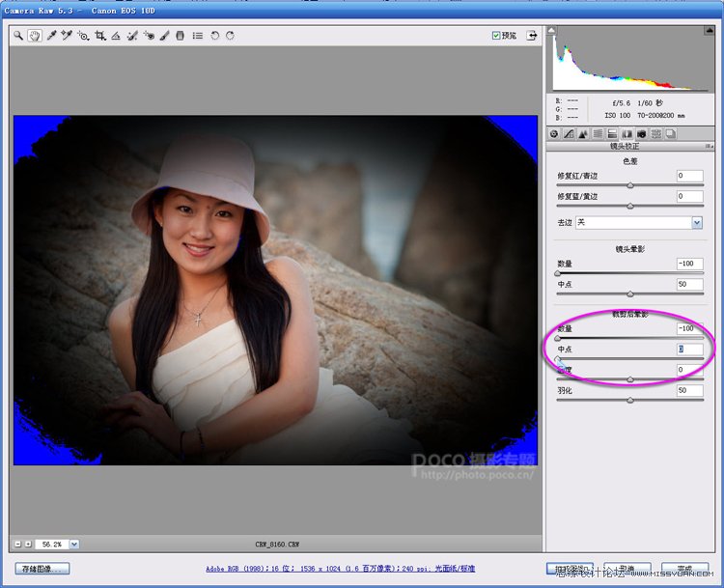724x588 pixels.
Task: Select the Zoom tool magnifier icon
Action: [x=18, y=36]
